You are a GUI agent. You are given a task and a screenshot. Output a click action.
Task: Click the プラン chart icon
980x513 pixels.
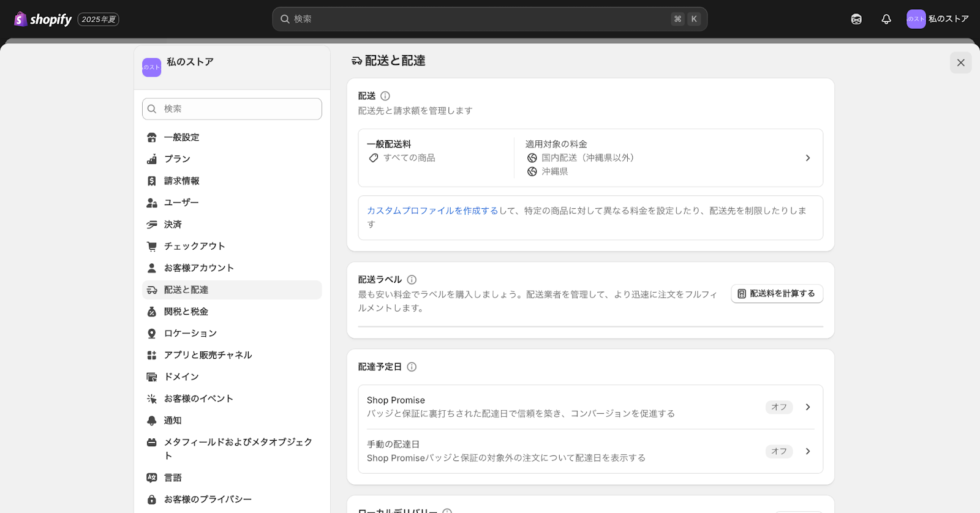point(152,159)
